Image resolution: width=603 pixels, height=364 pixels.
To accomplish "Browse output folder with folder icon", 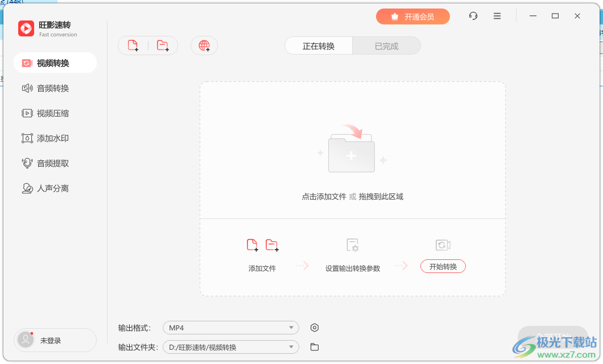I will pyautogui.click(x=314, y=346).
